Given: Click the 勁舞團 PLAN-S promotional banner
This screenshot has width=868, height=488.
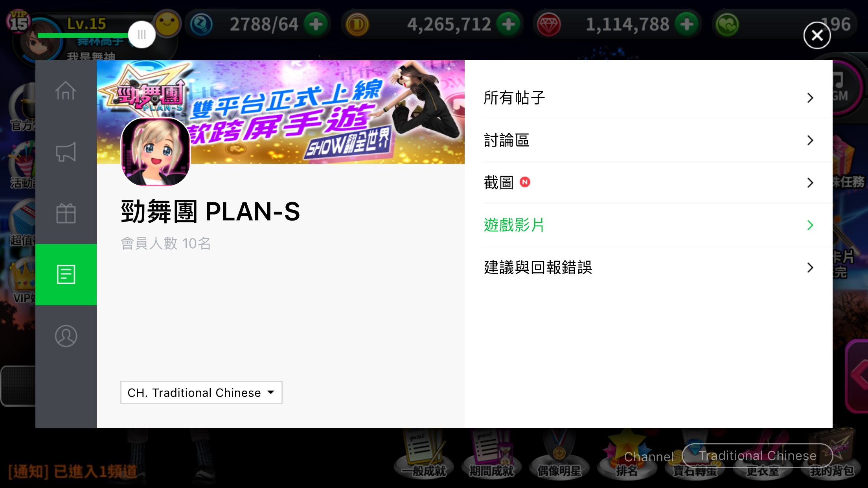Looking at the screenshot, I should 281,112.
